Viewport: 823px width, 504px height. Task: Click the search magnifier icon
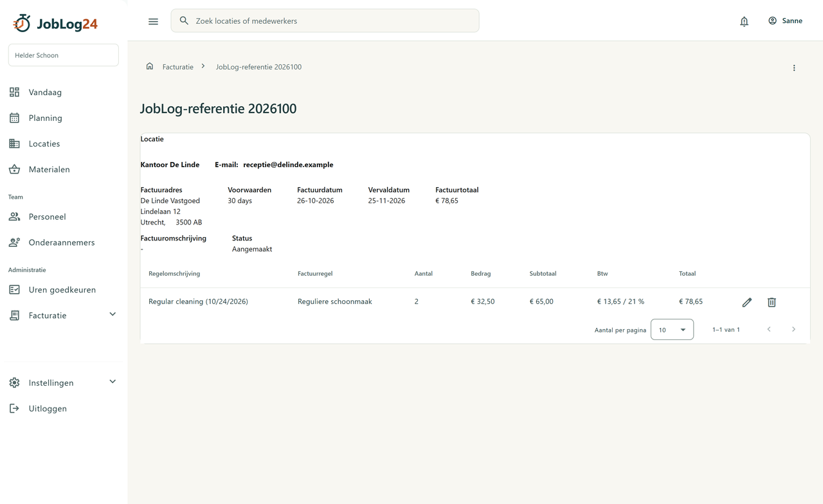[x=184, y=21]
